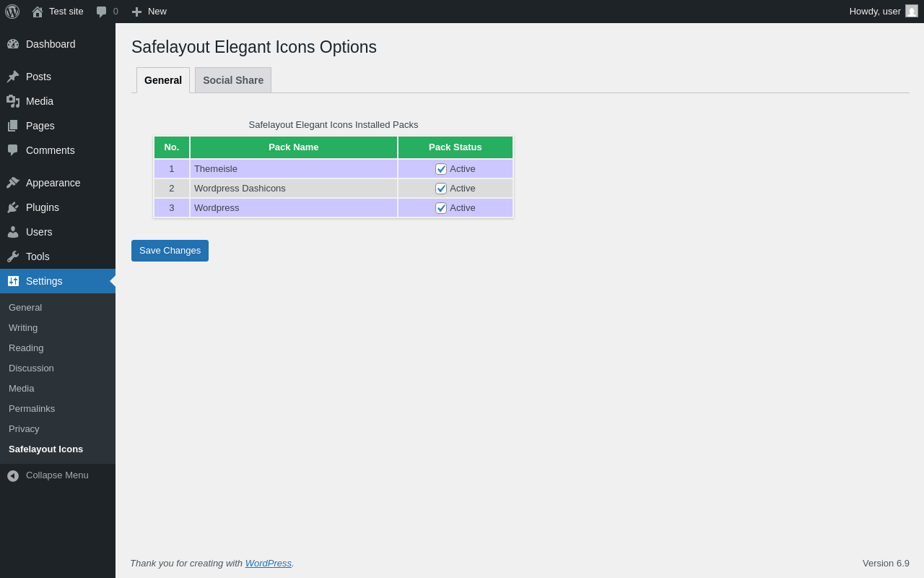Viewport: 924px width, 578px height.
Task: Uncheck Active for Wordpress Dashicons pack
Action: pyautogui.click(x=441, y=189)
